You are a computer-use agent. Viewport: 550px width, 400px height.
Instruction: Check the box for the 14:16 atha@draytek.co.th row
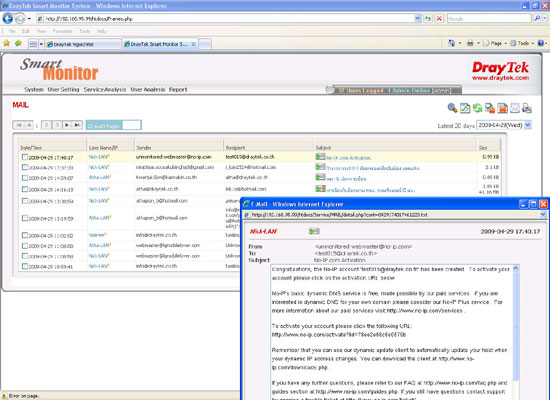click(25, 189)
